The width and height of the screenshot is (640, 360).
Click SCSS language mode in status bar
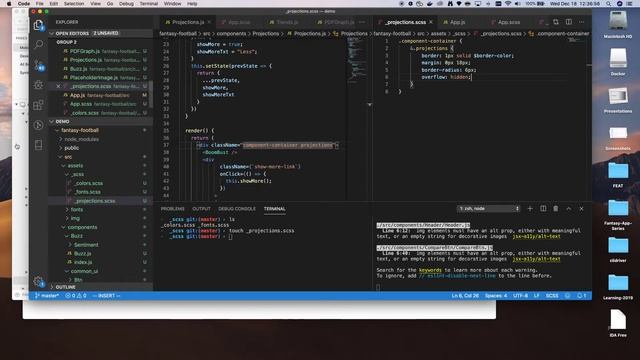(552, 296)
